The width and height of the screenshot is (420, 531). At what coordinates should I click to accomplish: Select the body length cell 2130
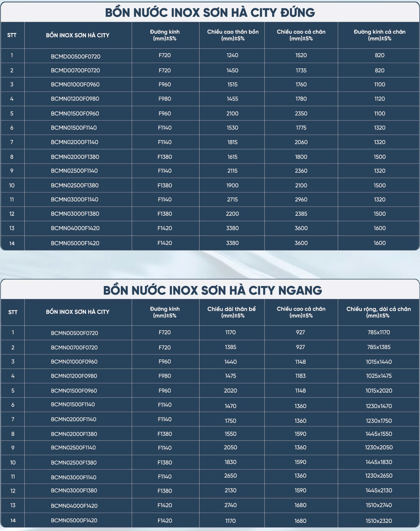coord(230,490)
